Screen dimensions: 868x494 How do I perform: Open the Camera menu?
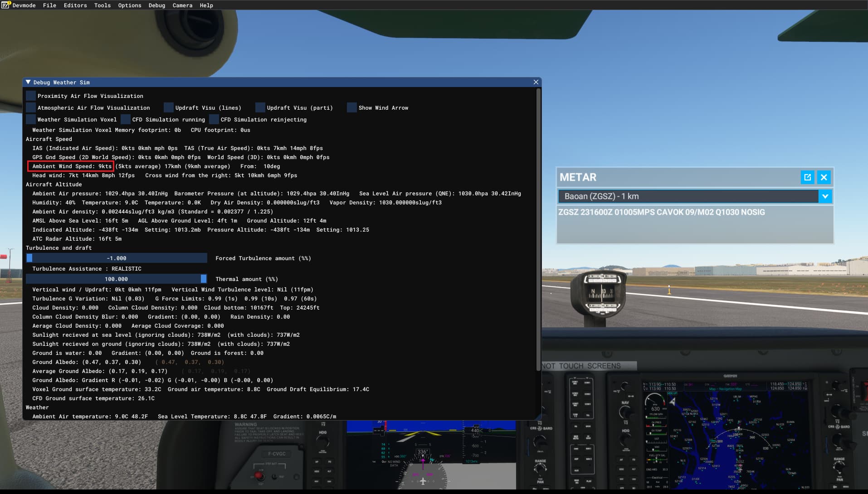click(182, 5)
